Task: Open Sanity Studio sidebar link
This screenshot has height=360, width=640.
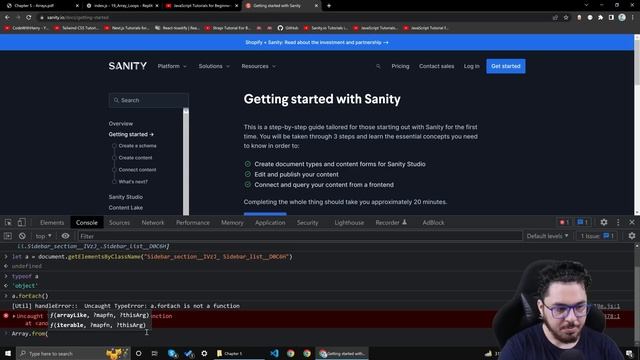Action: click(x=126, y=197)
